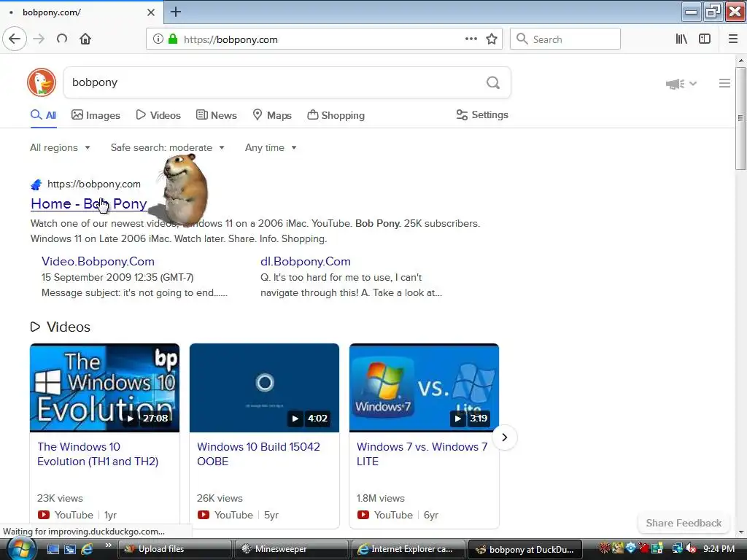Bookmark this page with the star icon
The height and width of the screenshot is (560, 747).
[x=492, y=39]
